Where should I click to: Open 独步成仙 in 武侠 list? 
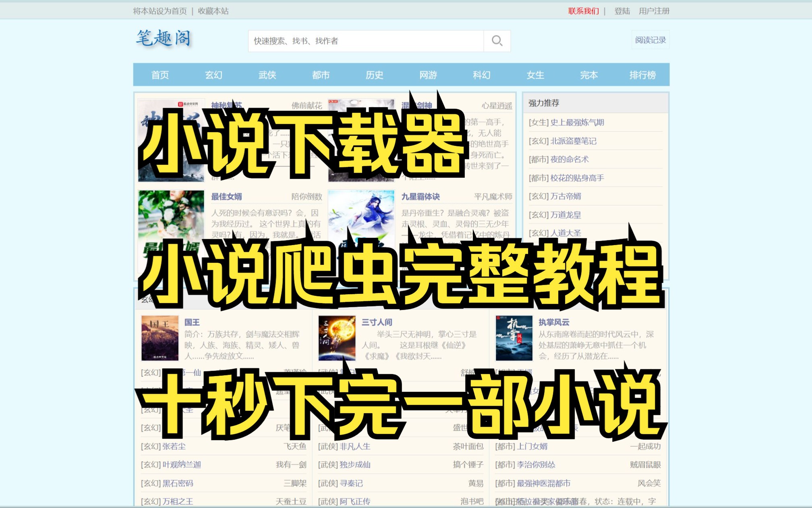355,464
